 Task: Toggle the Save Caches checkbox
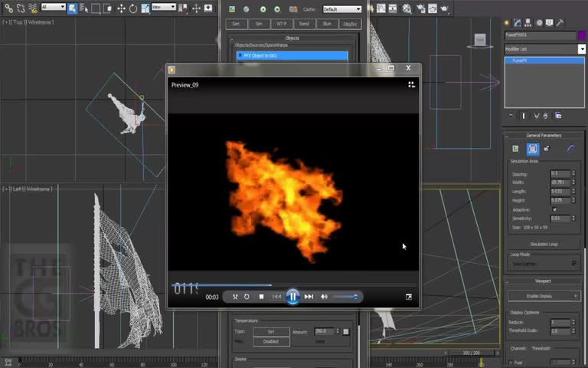coord(574,264)
